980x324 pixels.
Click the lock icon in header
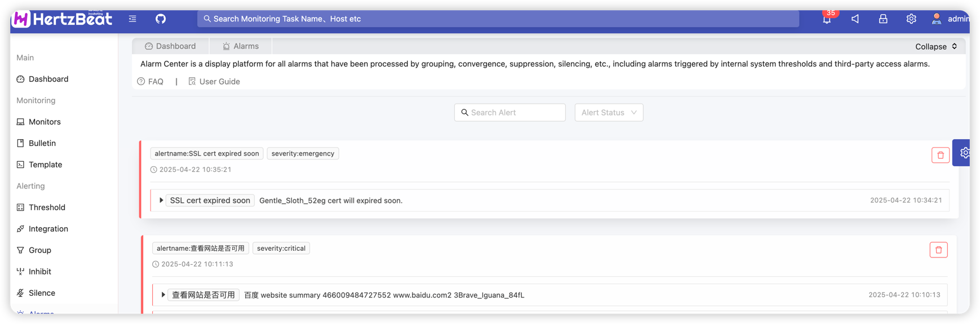click(883, 19)
